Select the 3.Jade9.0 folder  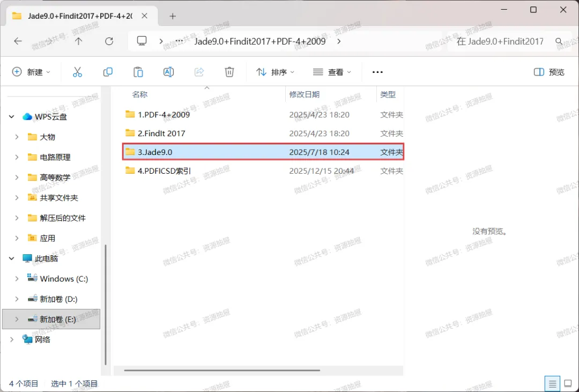(x=263, y=152)
